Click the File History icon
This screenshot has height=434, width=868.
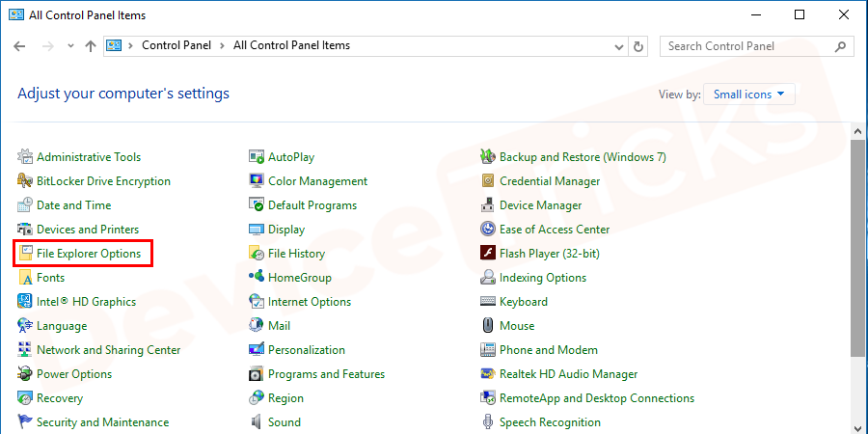tap(257, 254)
